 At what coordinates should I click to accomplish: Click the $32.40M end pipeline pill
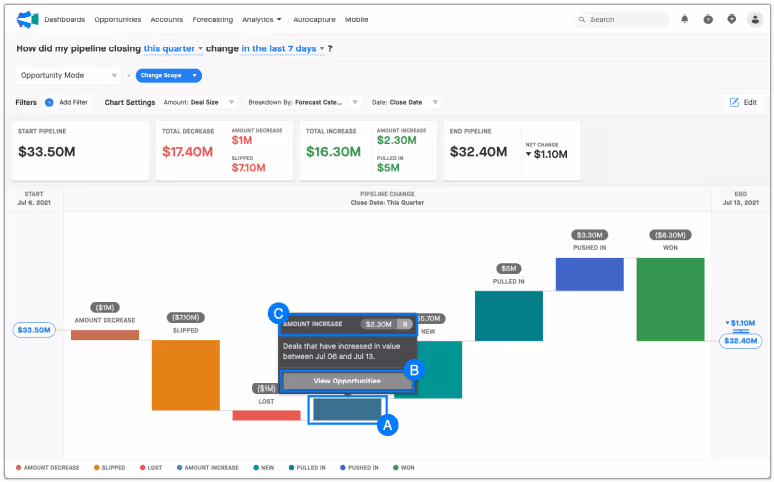pyautogui.click(x=740, y=341)
